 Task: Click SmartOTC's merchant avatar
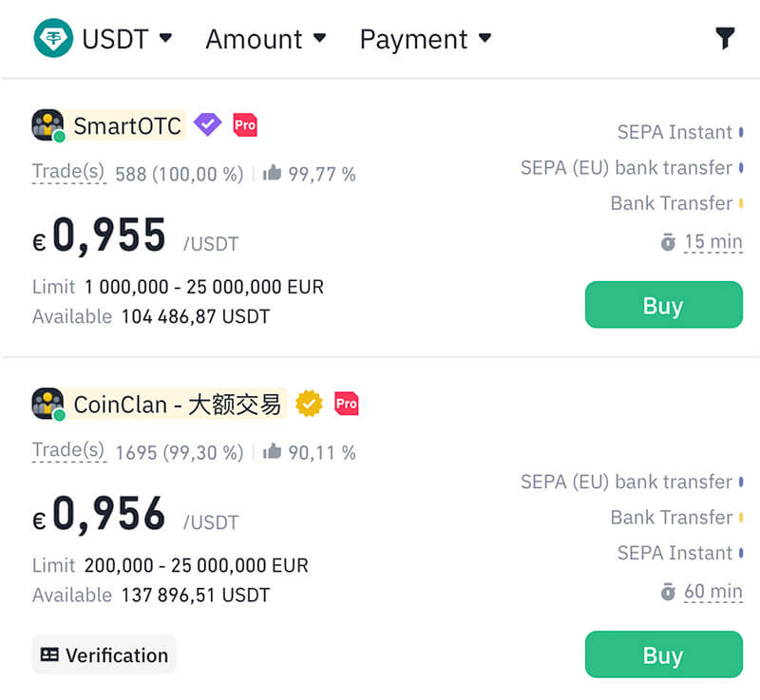47,125
